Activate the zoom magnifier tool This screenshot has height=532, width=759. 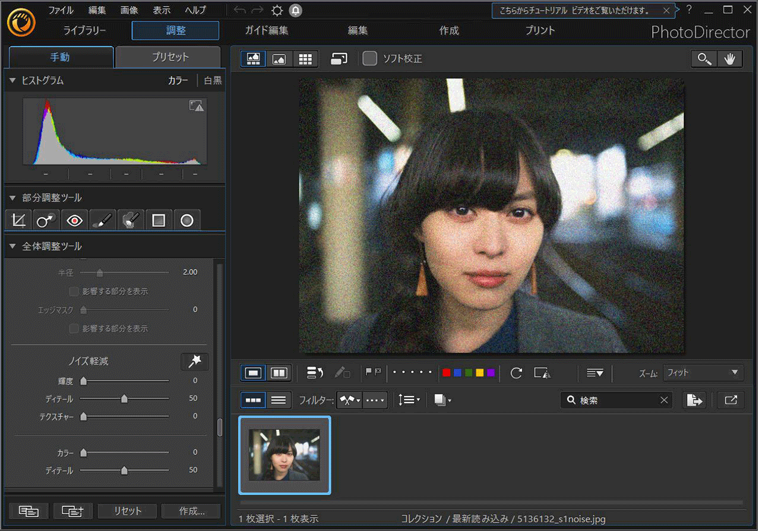click(704, 58)
